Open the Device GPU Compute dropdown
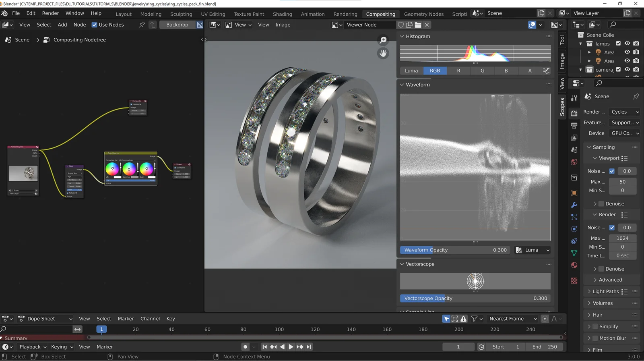644x361 pixels. [624, 133]
